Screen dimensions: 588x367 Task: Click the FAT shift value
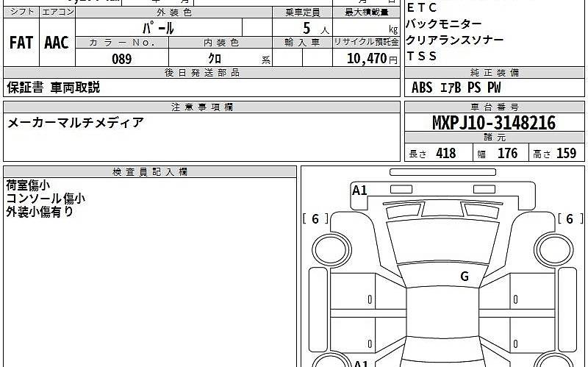point(21,43)
